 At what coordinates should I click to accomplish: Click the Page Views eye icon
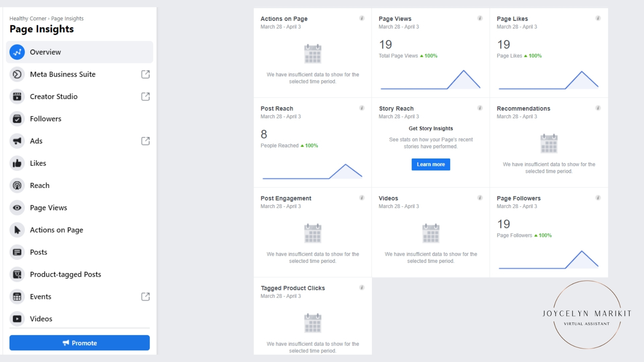(x=17, y=208)
